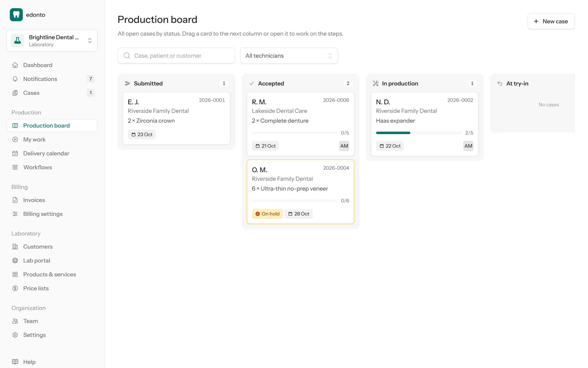Image resolution: width=588 pixels, height=368 pixels.
Task: Click the Notifications count badge 7
Action: click(91, 79)
